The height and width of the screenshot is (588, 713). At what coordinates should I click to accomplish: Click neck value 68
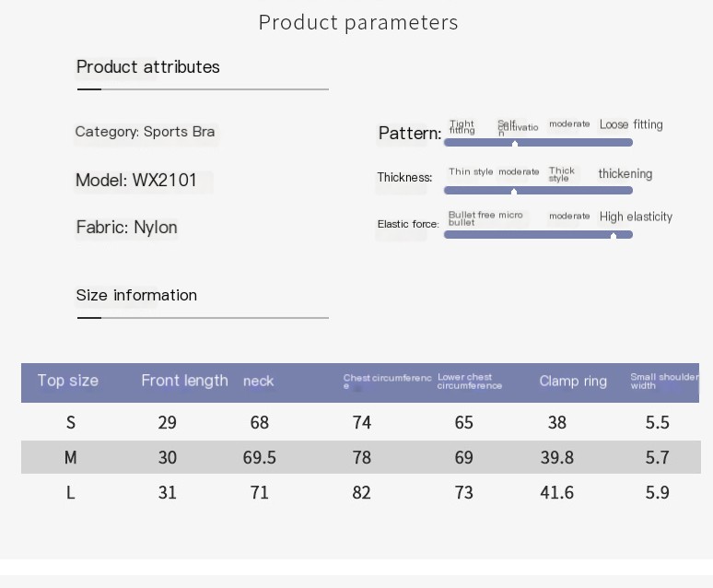pyautogui.click(x=260, y=423)
